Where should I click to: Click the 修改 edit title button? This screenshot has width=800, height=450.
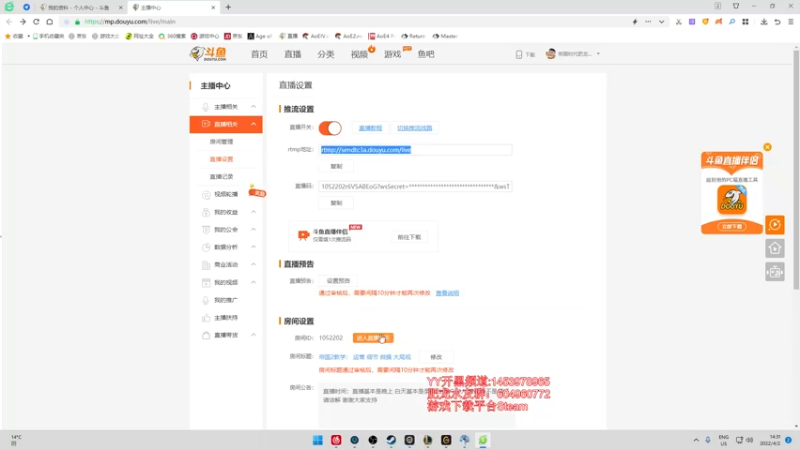[436, 357]
